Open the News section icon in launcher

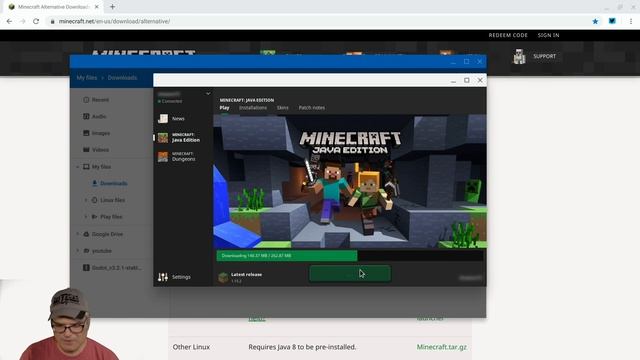pos(163,118)
